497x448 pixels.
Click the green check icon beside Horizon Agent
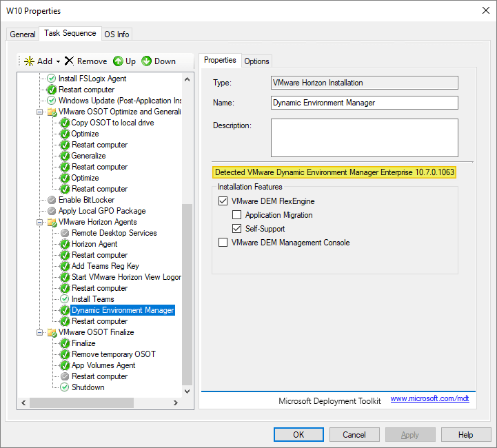tap(65, 244)
